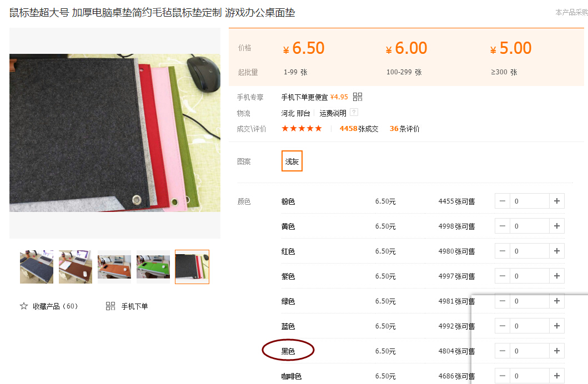Click the 绿色 quantity input field
This screenshot has height=384, width=588.
(530, 301)
